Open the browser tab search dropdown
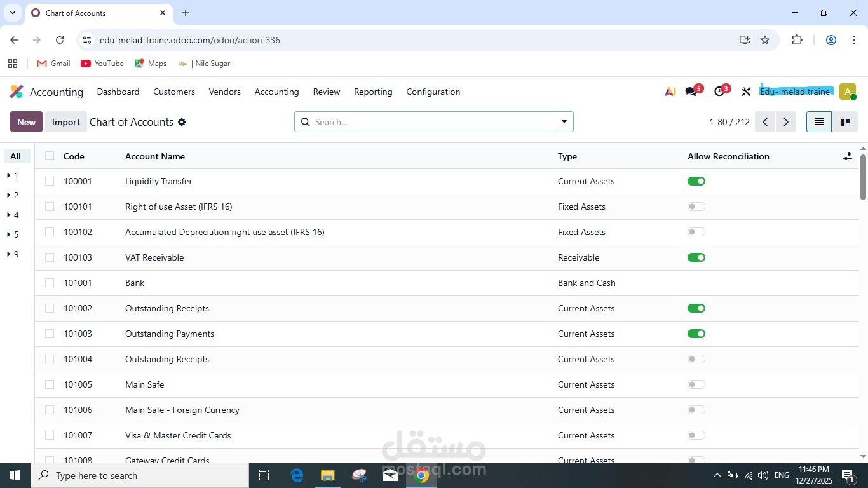Screen dimensions: 868x488 click(x=13, y=13)
